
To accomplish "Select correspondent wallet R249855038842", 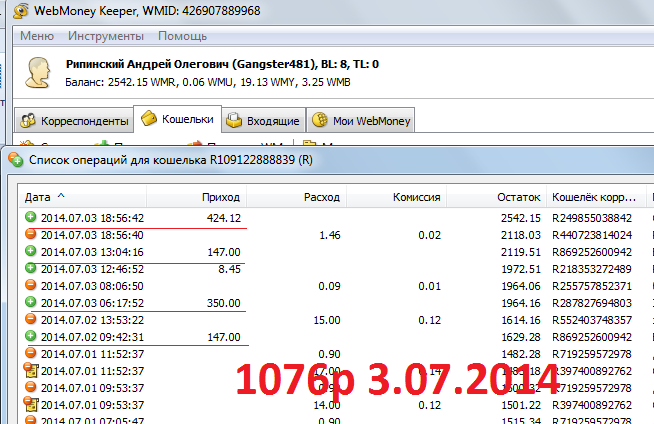I will click(592, 218).
